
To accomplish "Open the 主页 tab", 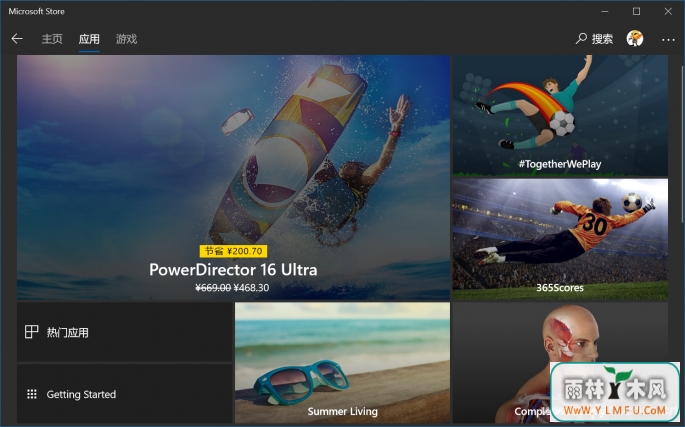I will 52,39.
